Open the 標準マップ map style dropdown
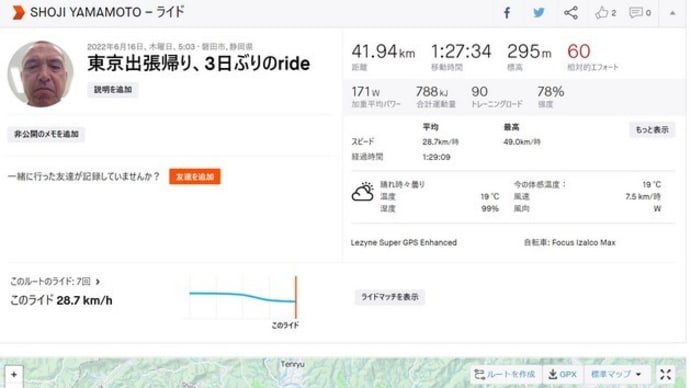 pyautogui.click(x=616, y=374)
